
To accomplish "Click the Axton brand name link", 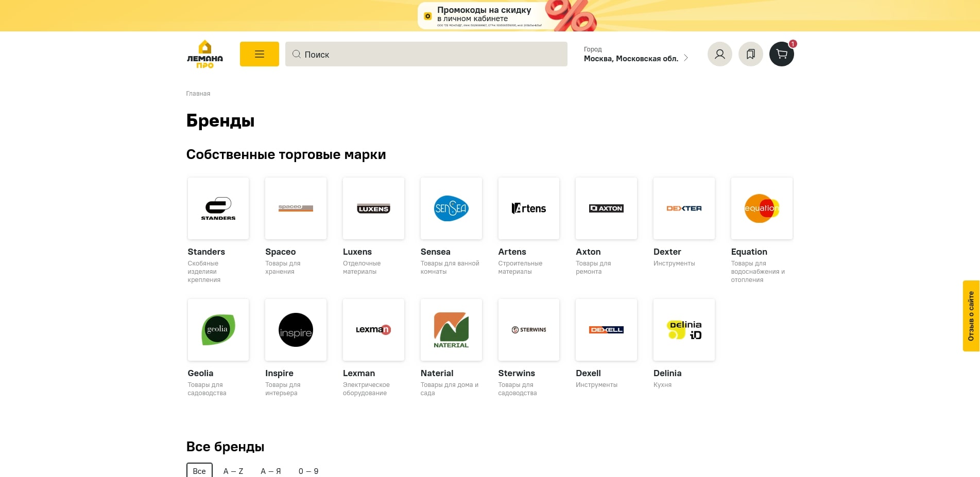I will click(588, 252).
